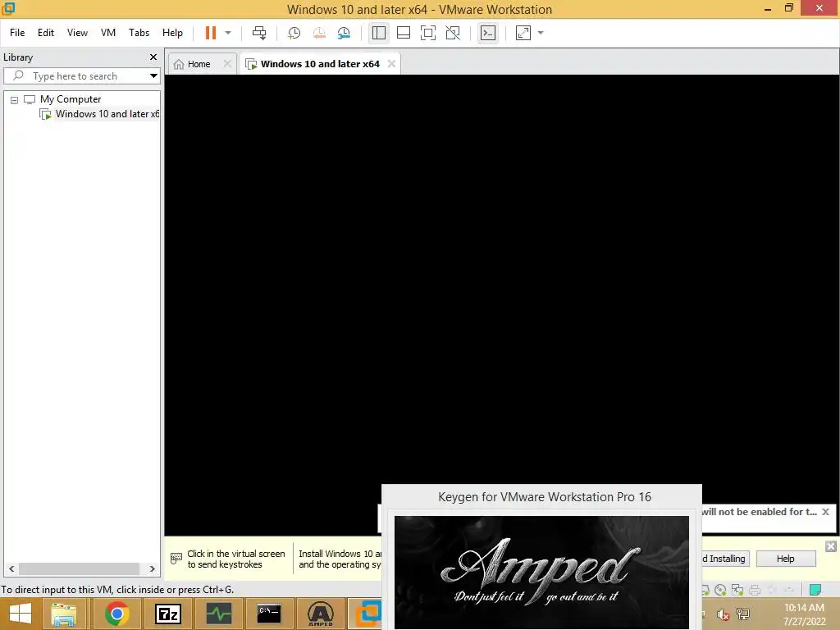840x630 pixels.
Task: Select Windows 10 and later x64 in library tree
Action: [x=107, y=114]
